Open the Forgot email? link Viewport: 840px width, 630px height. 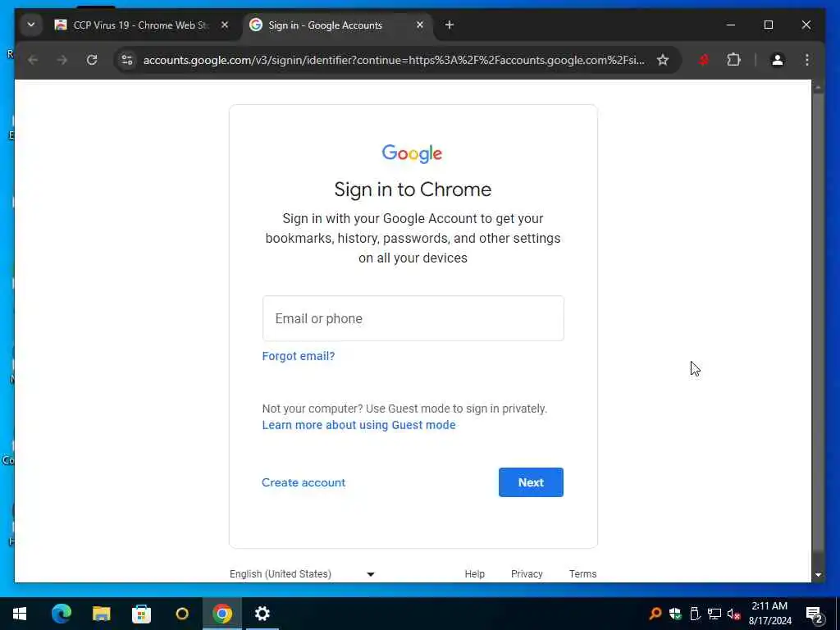pos(299,356)
